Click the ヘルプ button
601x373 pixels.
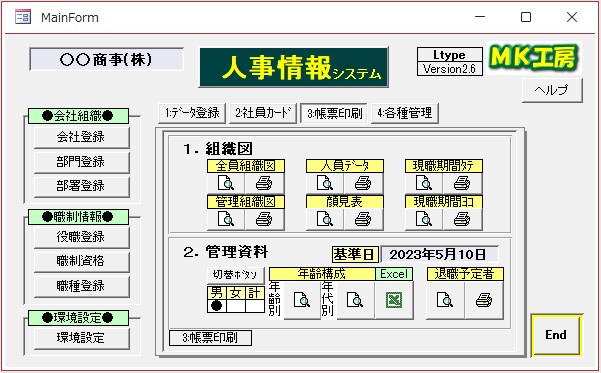click(x=552, y=90)
